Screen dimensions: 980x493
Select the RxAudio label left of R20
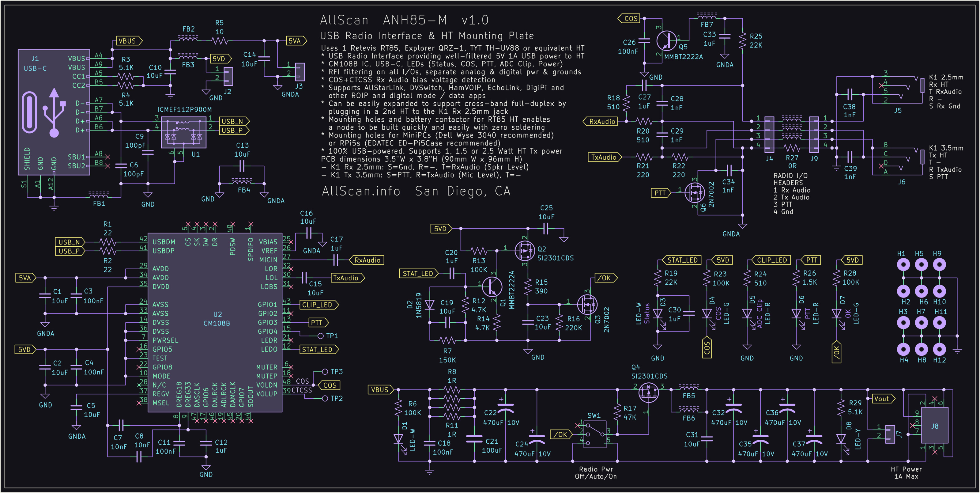click(x=601, y=121)
